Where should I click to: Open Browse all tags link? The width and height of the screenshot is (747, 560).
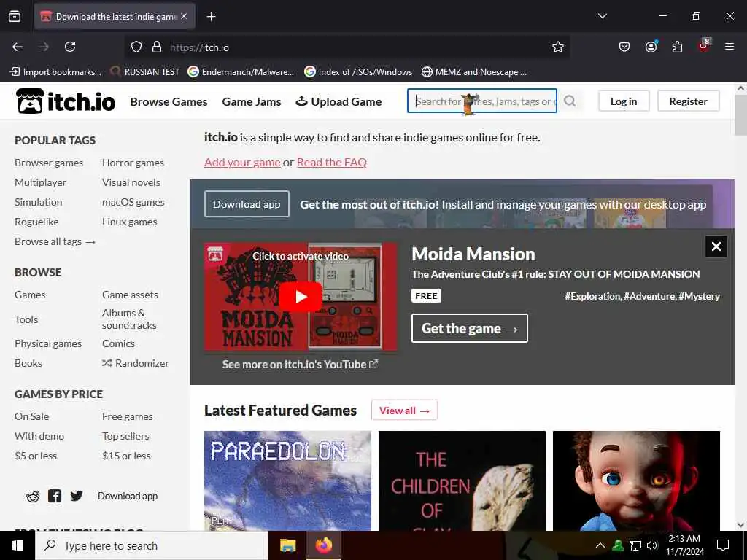[x=55, y=241]
